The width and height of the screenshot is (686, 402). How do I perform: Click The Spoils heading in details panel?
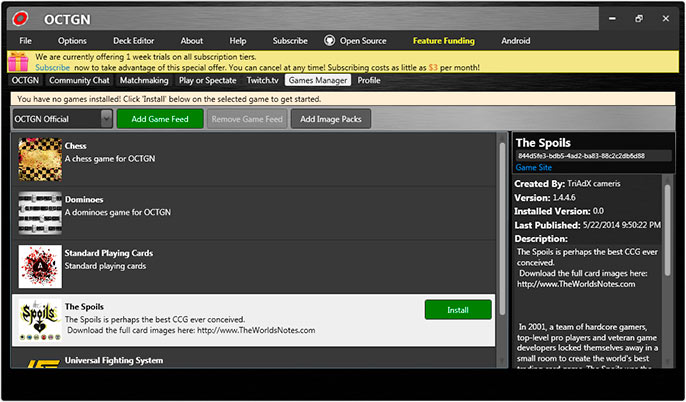(x=543, y=143)
